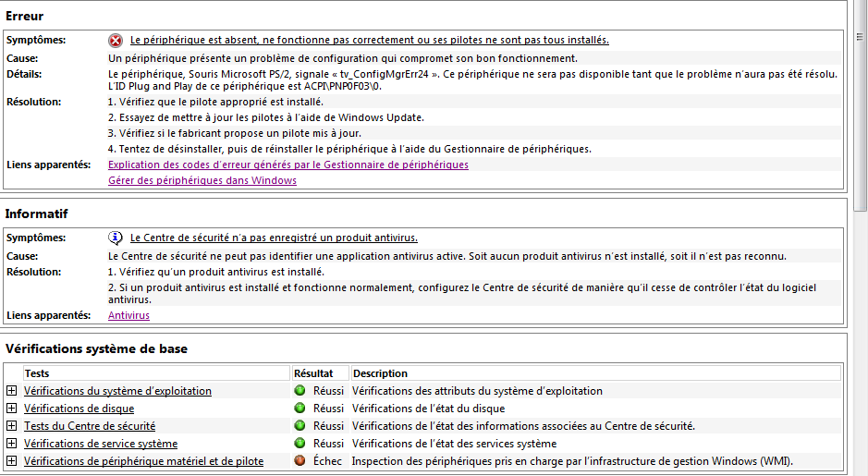868x476 pixels.
Task: Click text 'Tentez de désinstaller, puis de réinstaller'
Action: click(349, 149)
